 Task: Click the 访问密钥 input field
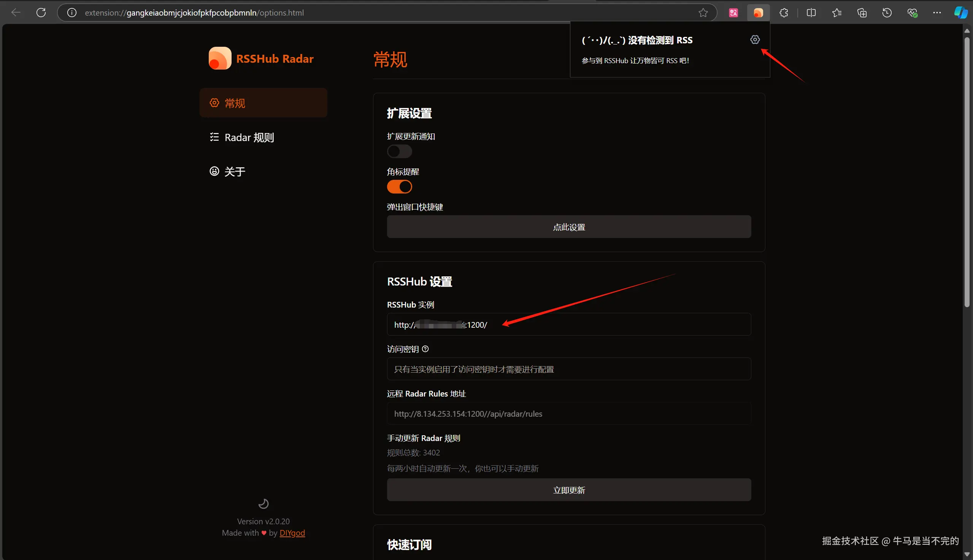coord(568,369)
